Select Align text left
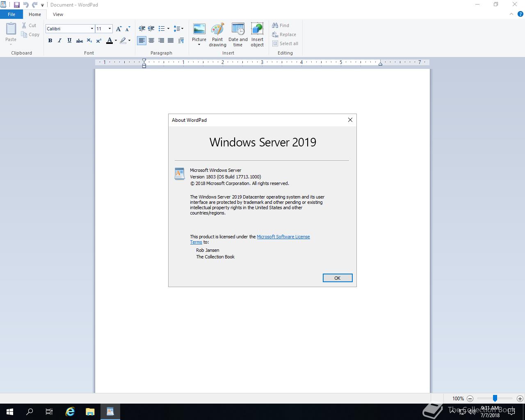The image size is (525, 420). pyautogui.click(x=142, y=41)
